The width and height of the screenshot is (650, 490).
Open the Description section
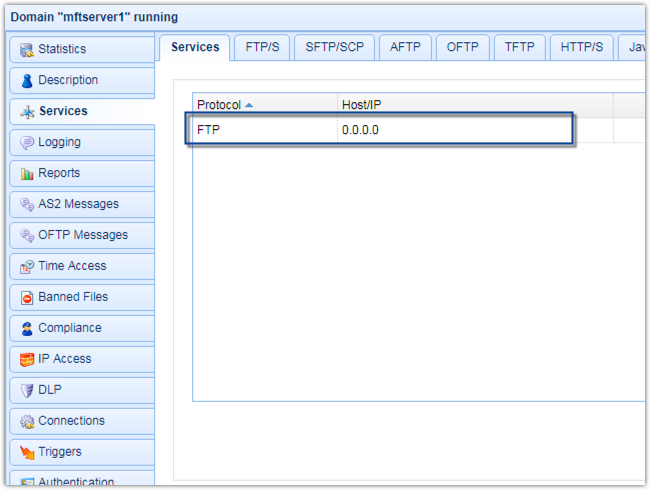point(82,80)
